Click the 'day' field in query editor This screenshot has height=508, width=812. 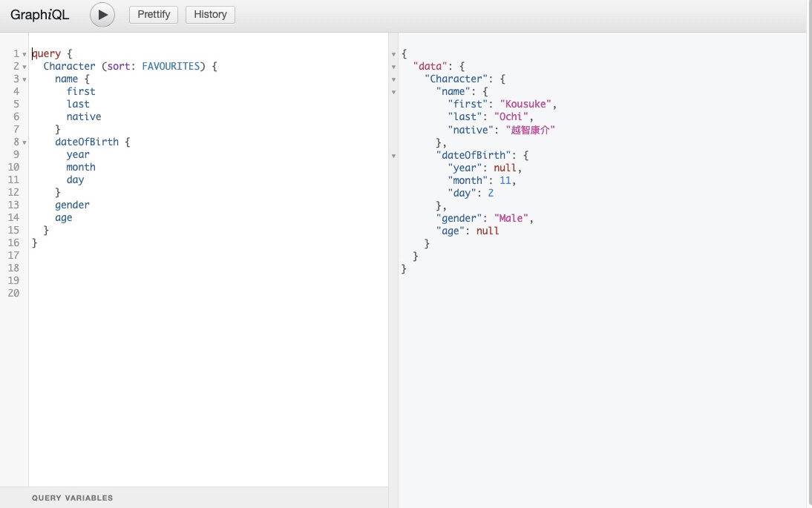75,179
